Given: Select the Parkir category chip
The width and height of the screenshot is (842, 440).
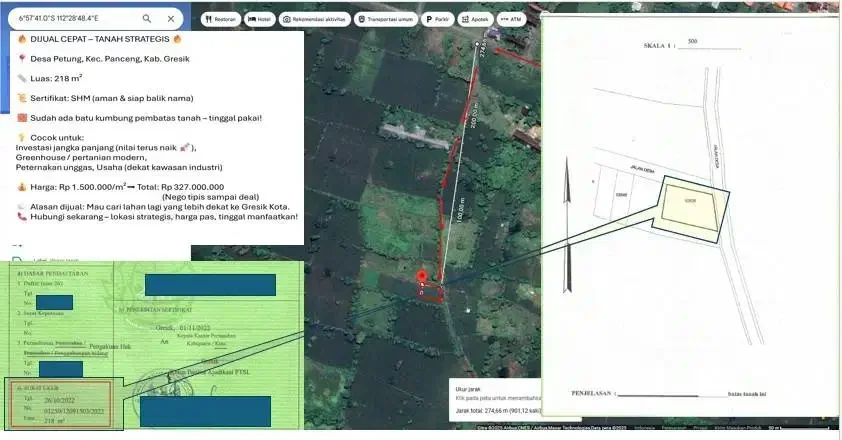Looking at the screenshot, I should tap(438, 19).
